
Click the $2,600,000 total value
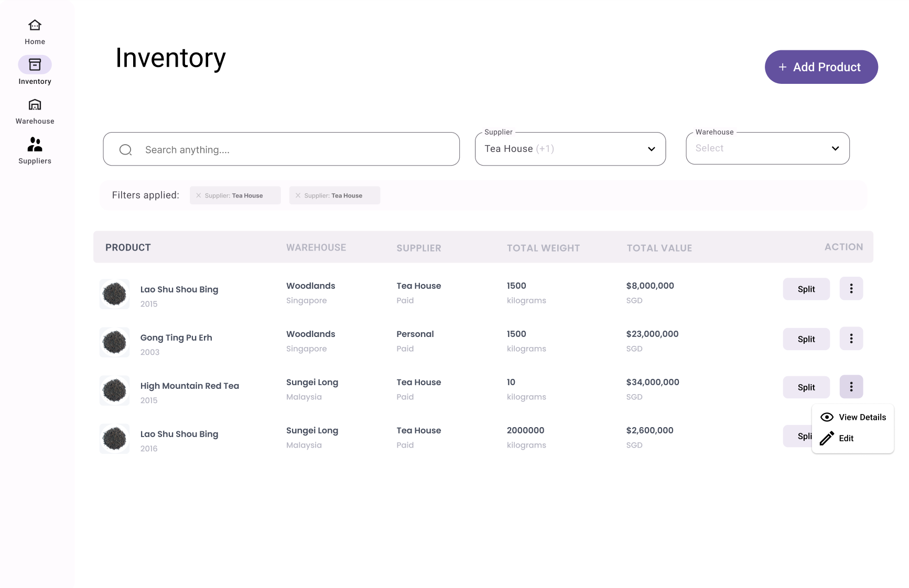tap(650, 430)
